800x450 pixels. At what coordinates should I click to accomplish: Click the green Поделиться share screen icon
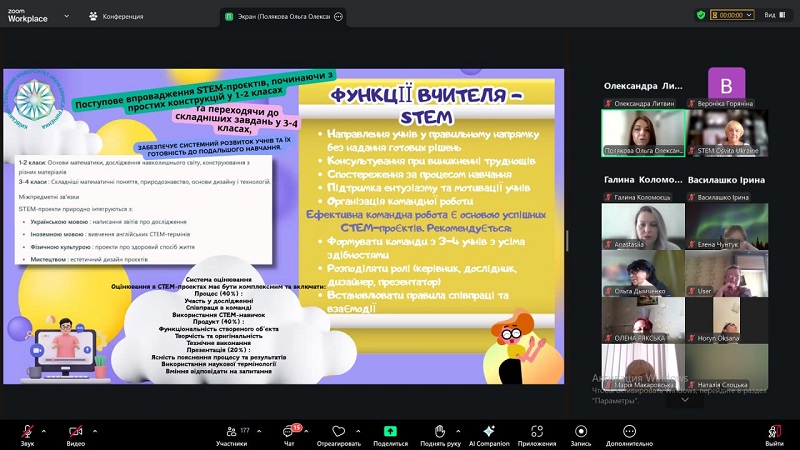pos(390,430)
